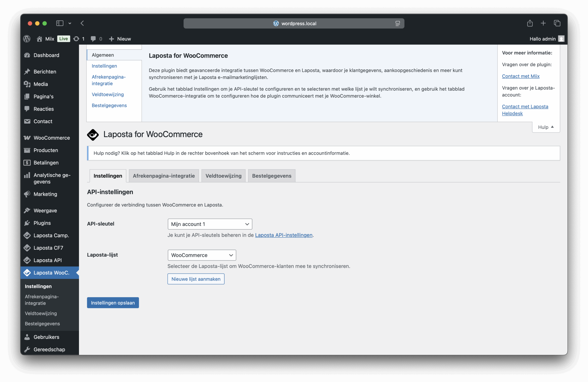588x382 pixels.
Task: Click Instellingen opslaan button
Action: 113,303
